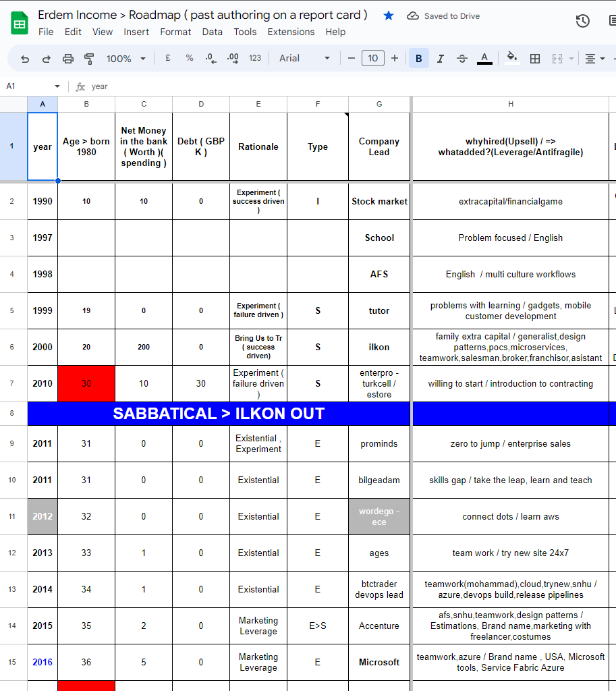The width and height of the screenshot is (616, 691).
Task: Select column E header
Action: 258,104
